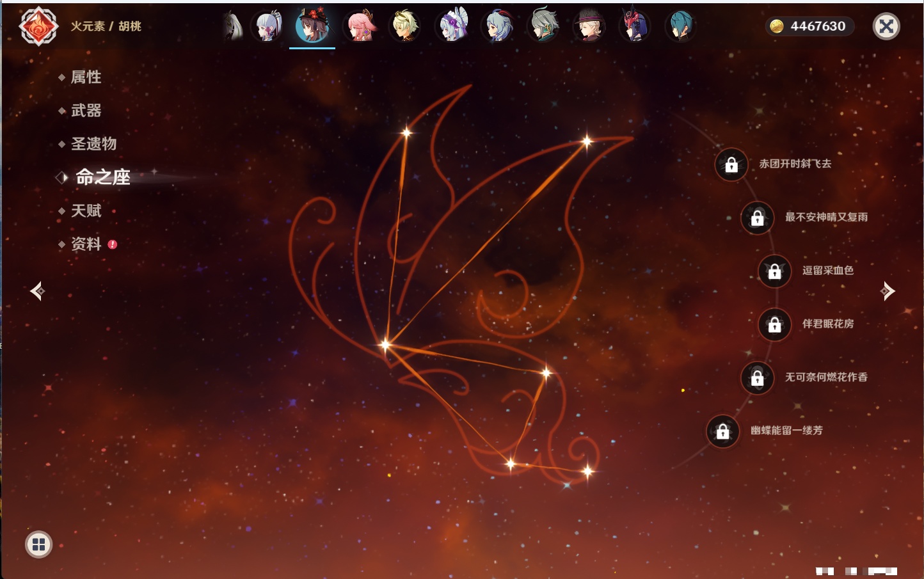Choose the blond avatar with gold circlet
Viewport: 924px width, 579px height.
pos(406,26)
